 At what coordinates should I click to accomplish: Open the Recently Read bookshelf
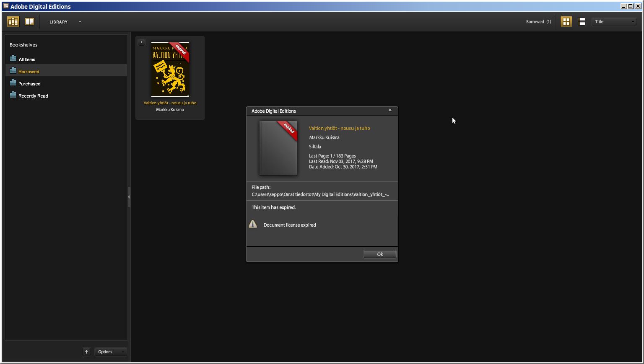33,96
